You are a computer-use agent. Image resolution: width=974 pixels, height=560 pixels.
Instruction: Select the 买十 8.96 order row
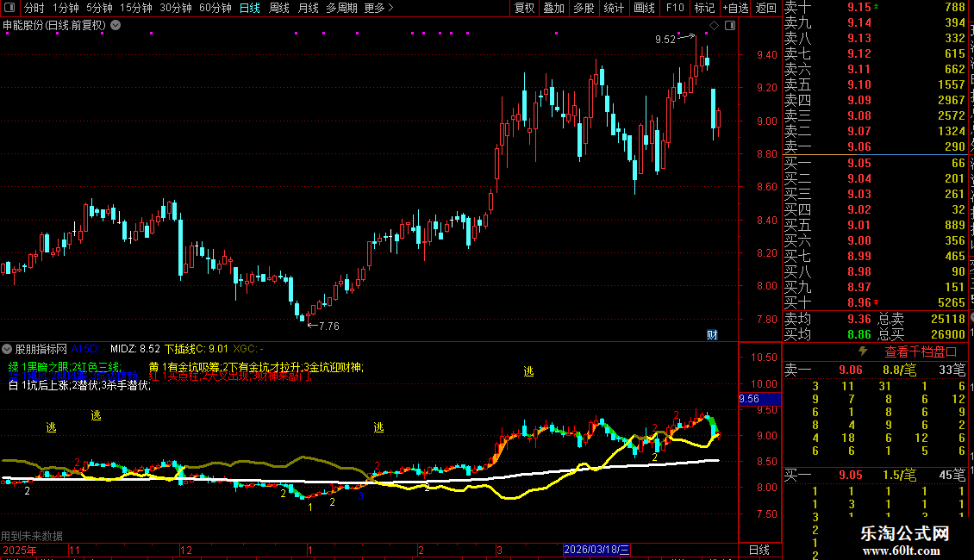[875, 302]
